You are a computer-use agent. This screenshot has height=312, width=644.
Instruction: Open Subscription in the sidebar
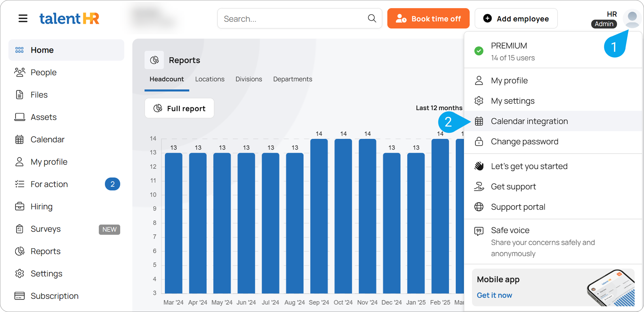pos(66,296)
